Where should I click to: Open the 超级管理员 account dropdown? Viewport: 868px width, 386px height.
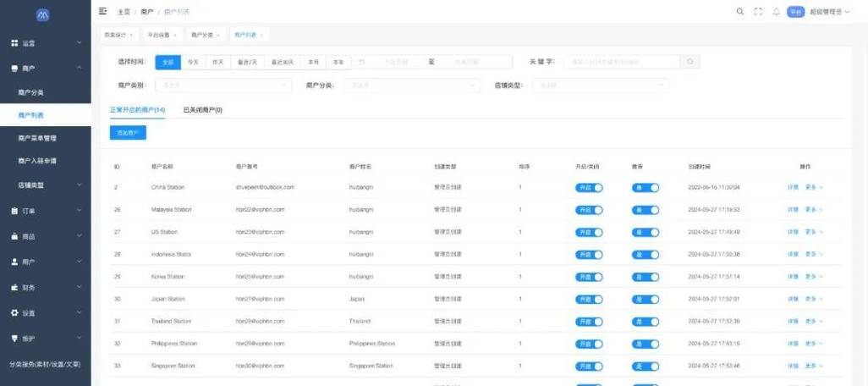click(830, 12)
